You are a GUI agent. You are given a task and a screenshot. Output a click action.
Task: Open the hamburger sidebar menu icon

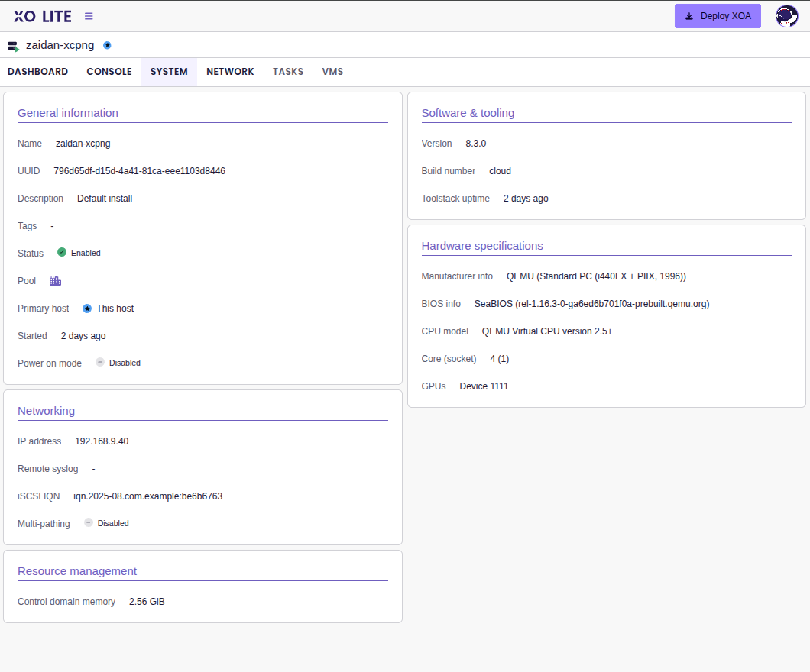pyautogui.click(x=89, y=17)
